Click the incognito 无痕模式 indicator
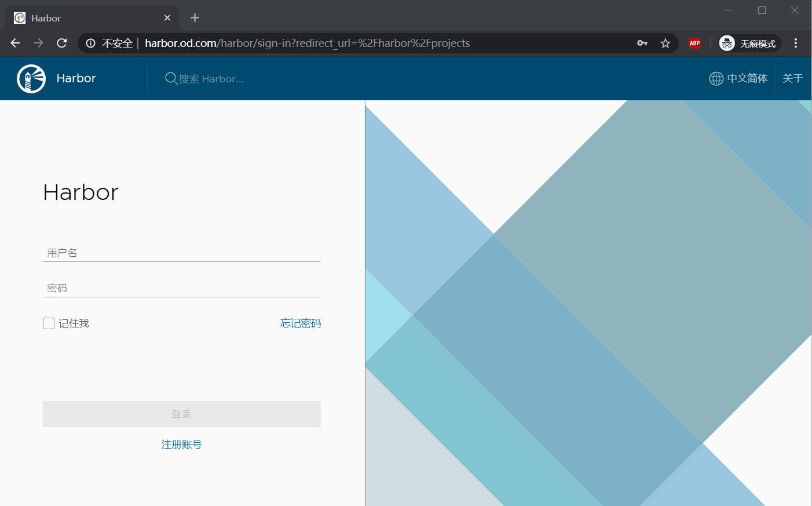 point(750,43)
